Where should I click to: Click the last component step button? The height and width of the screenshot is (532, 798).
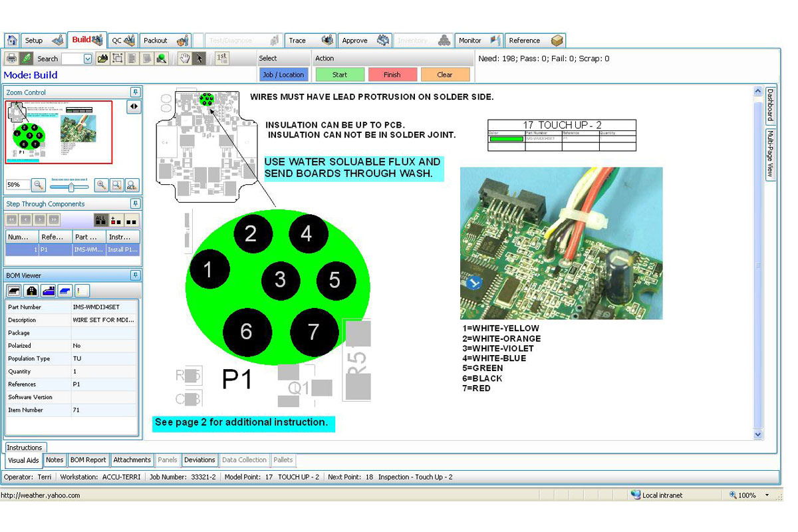point(54,219)
